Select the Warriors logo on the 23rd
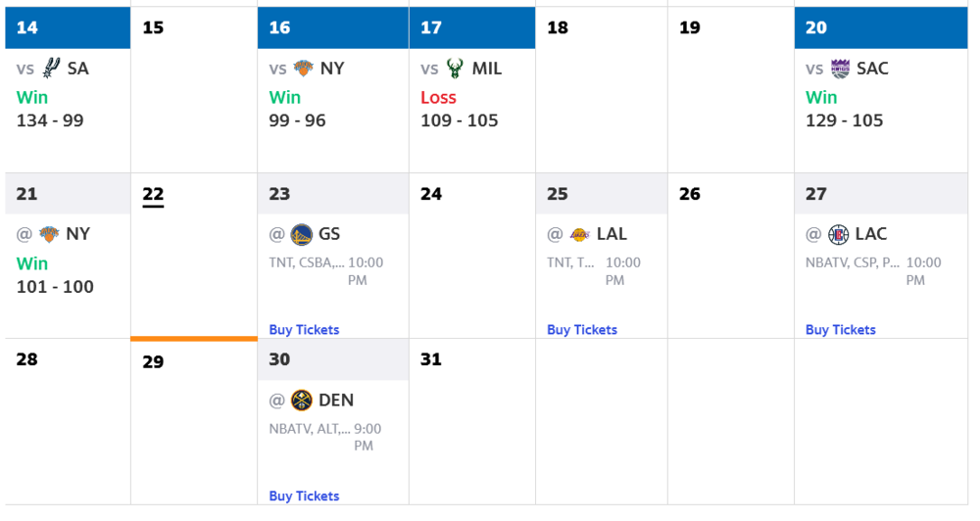The image size is (980, 521). click(x=301, y=234)
